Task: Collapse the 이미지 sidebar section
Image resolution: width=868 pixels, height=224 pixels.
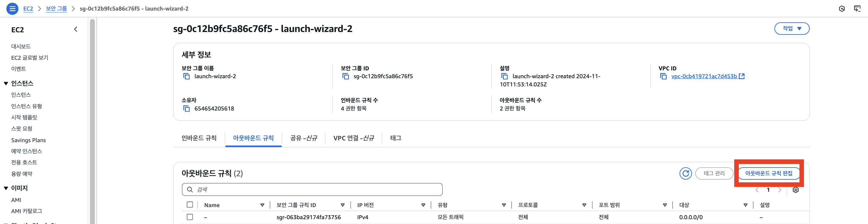Action: pos(6,188)
